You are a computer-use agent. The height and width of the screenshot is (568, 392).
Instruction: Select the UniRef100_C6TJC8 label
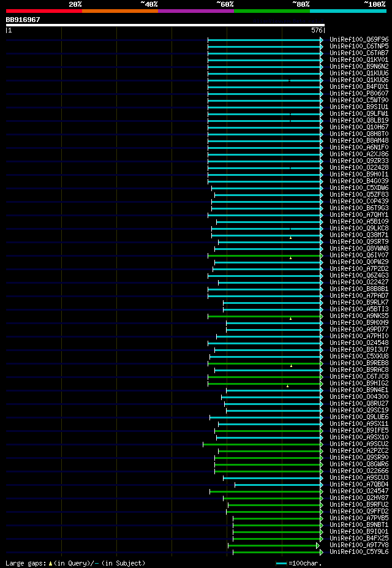coord(359,377)
